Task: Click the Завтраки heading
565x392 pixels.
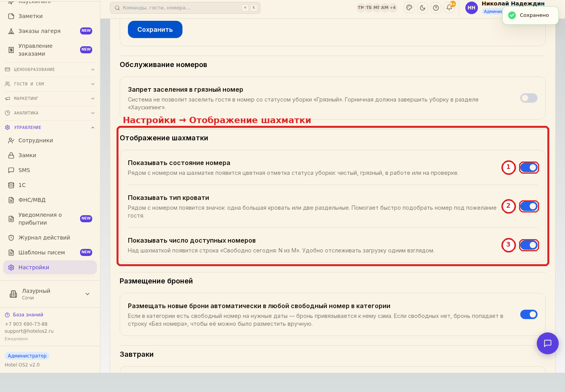Action: [x=137, y=354]
